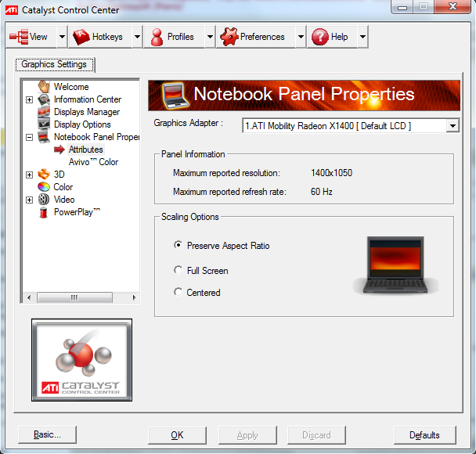
Task: Click the Help question mark icon
Action: (320, 37)
